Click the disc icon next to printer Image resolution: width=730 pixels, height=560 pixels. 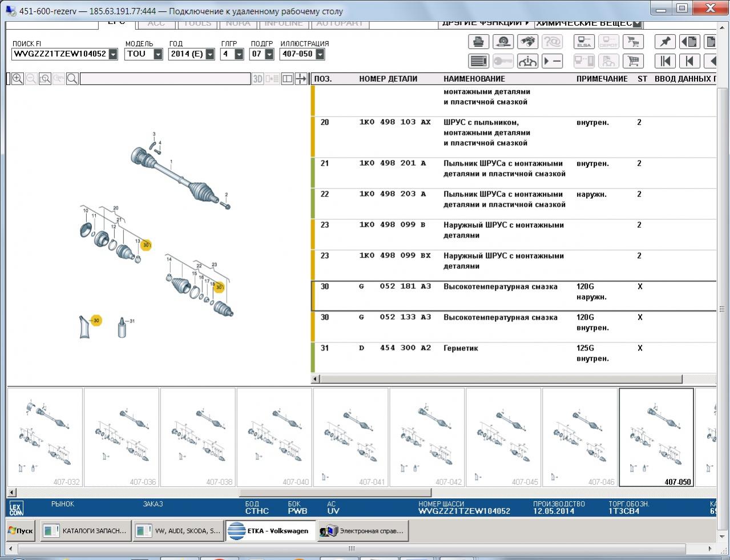(x=503, y=42)
